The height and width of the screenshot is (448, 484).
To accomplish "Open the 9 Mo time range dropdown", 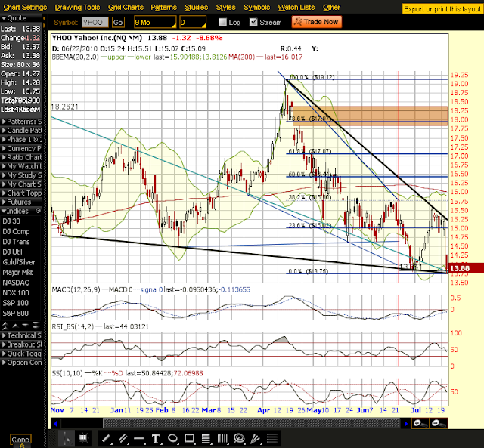I will (x=155, y=22).
